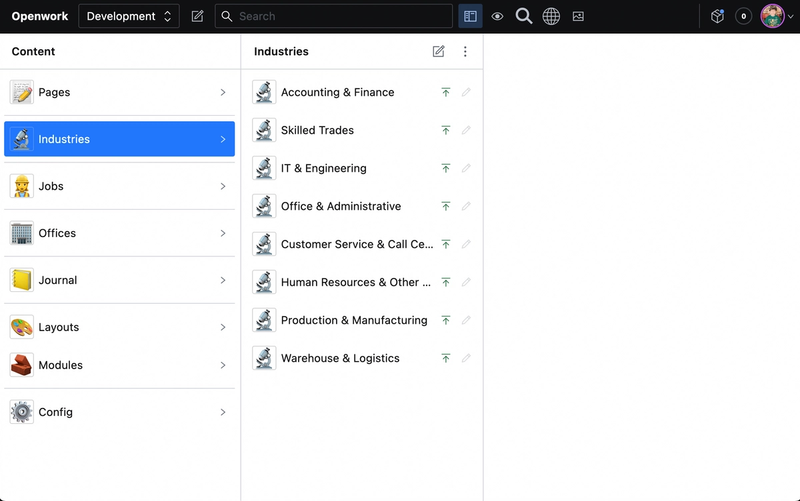This screenshot has width=800, height=501.
Task: Click the pencil icon for IT & Engineering
Action: 466,168
